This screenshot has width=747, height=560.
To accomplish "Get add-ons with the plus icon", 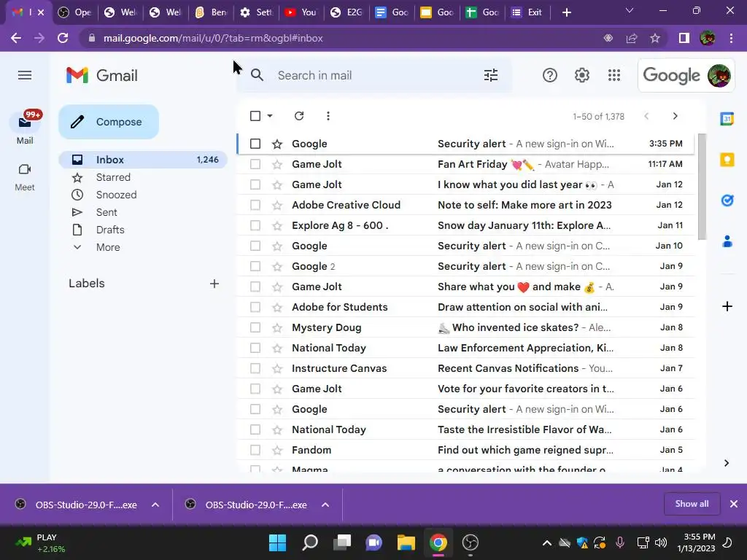I will 727,306.
